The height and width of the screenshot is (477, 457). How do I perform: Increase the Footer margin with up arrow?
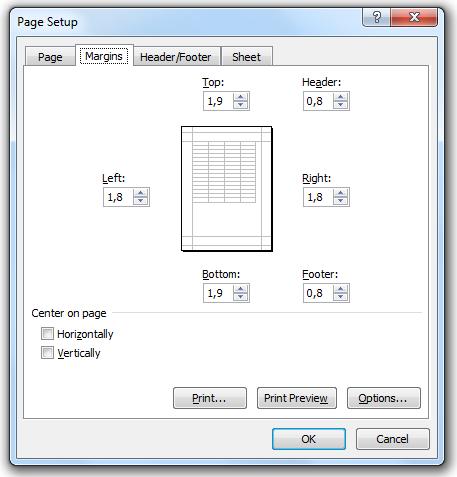pyautogui.click(x=340, y=289)
